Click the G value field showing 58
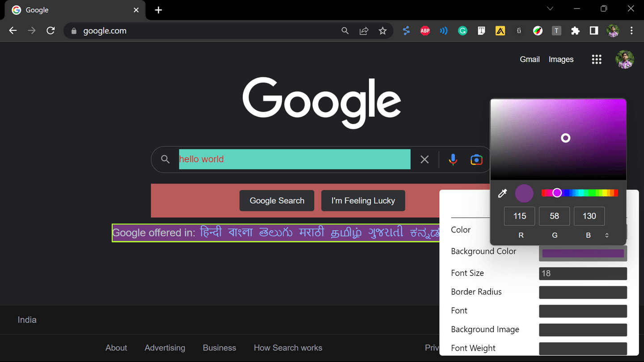644x362 pixels. pos(555,216)
